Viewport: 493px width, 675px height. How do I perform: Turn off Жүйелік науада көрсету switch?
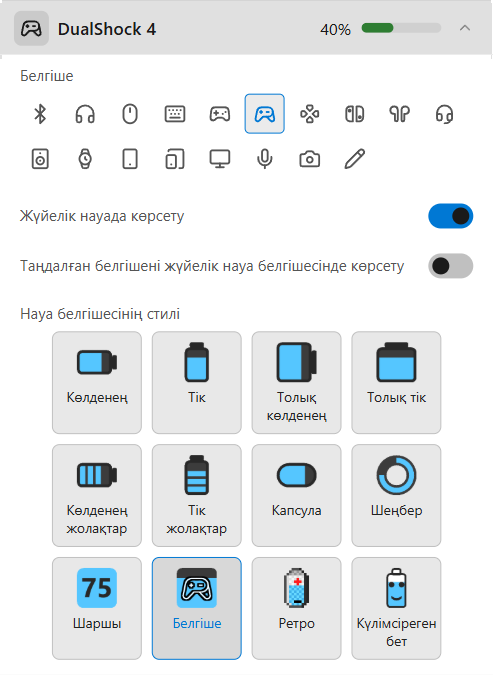(x=450, y=216)
